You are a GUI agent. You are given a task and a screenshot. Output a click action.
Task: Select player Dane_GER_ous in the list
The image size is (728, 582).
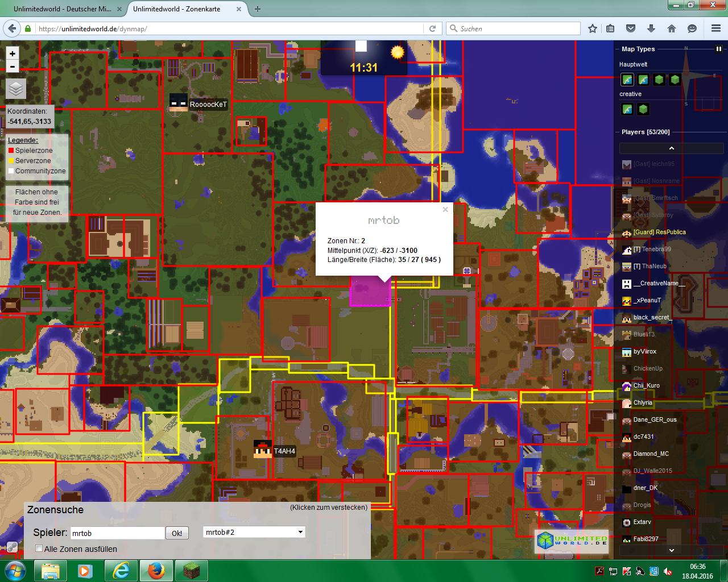point(655,419)
